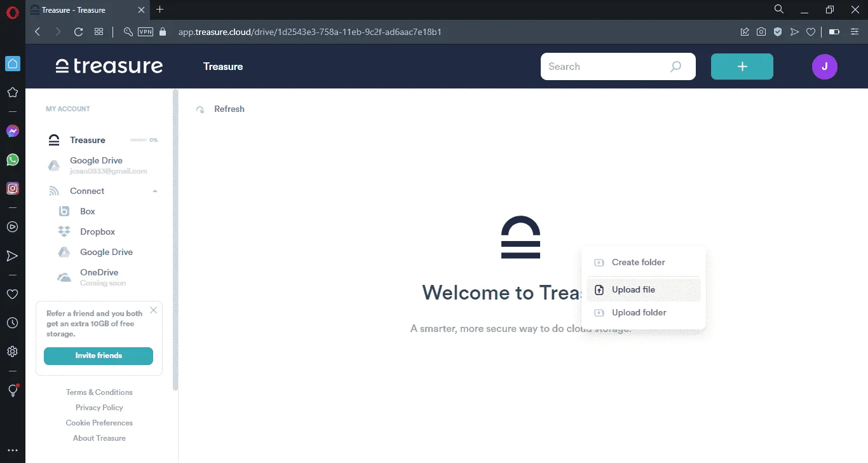Open bookmarks star in Opera's sidebar
868x463 pixels.
(12, 93)
